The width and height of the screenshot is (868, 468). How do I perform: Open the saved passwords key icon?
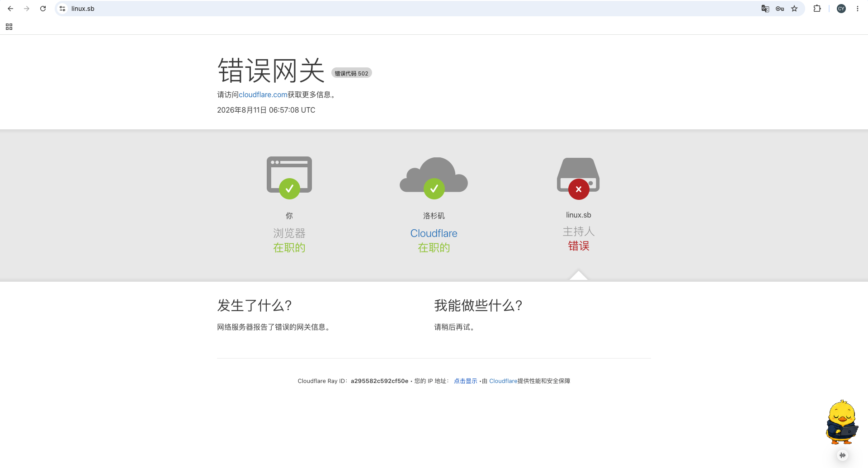pos(780,9)
